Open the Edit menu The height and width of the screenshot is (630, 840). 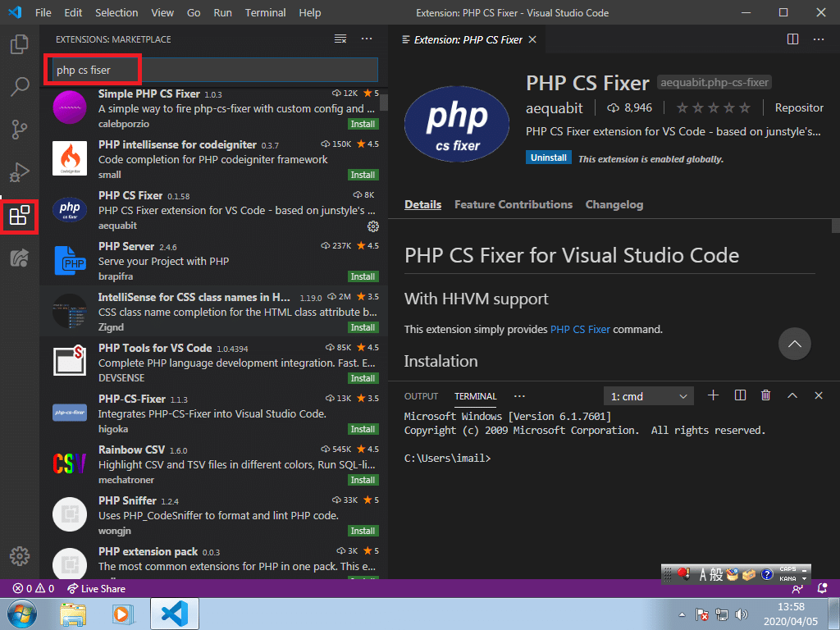[73, 13]
